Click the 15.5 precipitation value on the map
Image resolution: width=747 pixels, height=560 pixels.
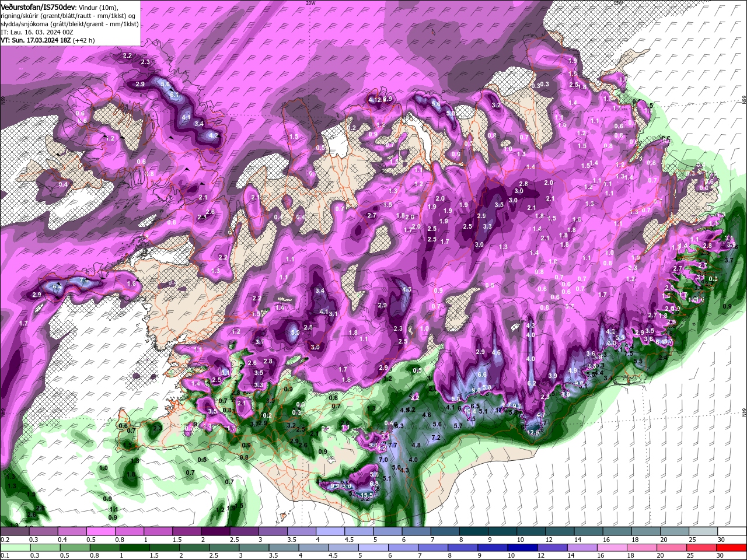click(x=366, y=495)
